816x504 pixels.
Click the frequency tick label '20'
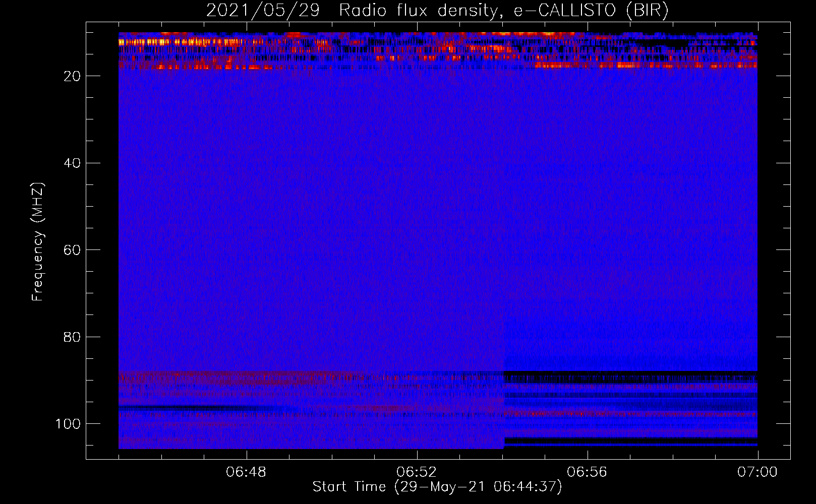tap(73, 76)
